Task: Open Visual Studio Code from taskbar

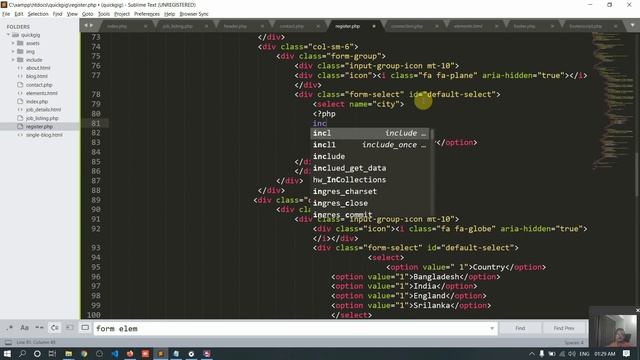Action: (x=115, y=353)
